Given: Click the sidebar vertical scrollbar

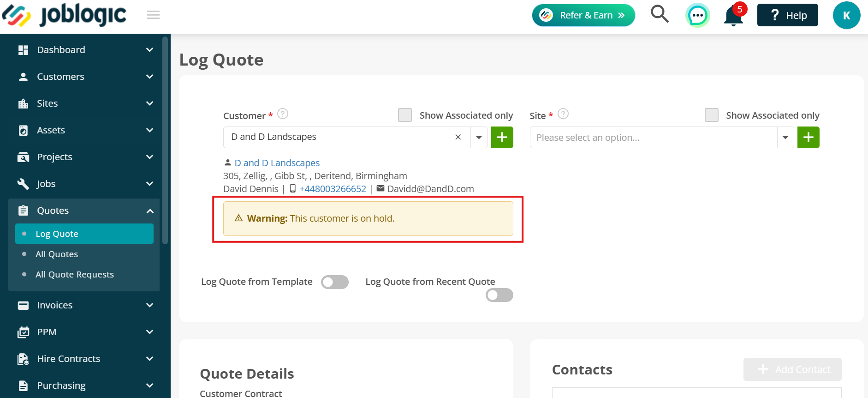Looking at the screenshot, I should pos(165,140).
